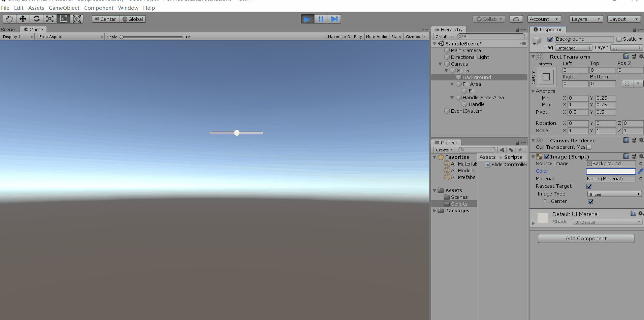Viewport: 644px width, 320px height.
Task: Open Material object picker
Action: click(641, 179)
